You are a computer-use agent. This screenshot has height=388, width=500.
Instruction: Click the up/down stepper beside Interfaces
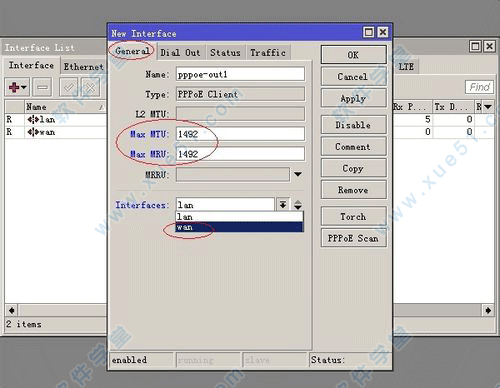tap(298, 205)
